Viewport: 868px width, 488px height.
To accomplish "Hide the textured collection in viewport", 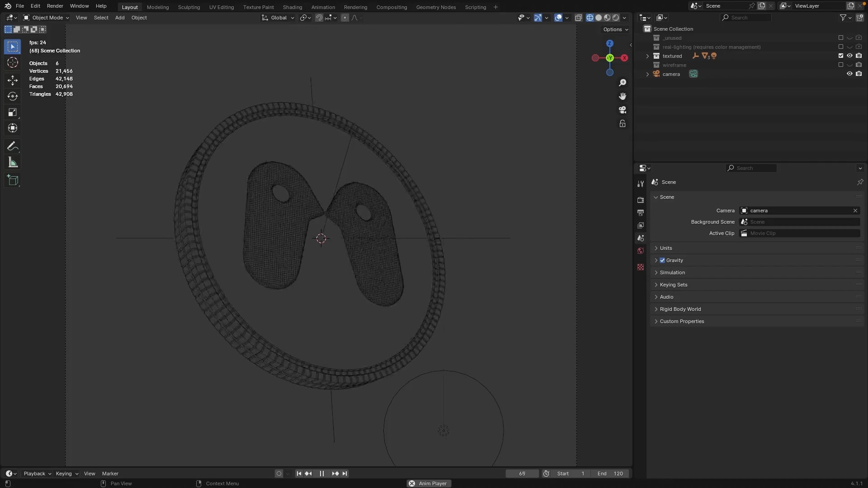I will (x=849, y=56).
